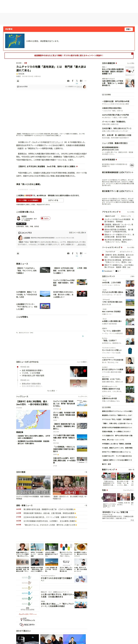Go to next item in 動画ランキング carousel
Viewport: 138px width, 644px height.
(133, 476)
